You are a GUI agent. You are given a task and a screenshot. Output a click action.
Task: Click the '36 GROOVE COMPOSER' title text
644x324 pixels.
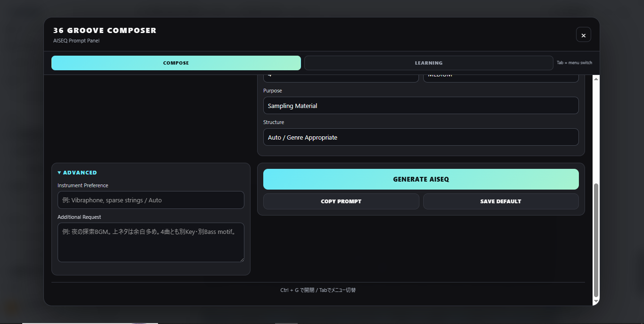[105, 31]
